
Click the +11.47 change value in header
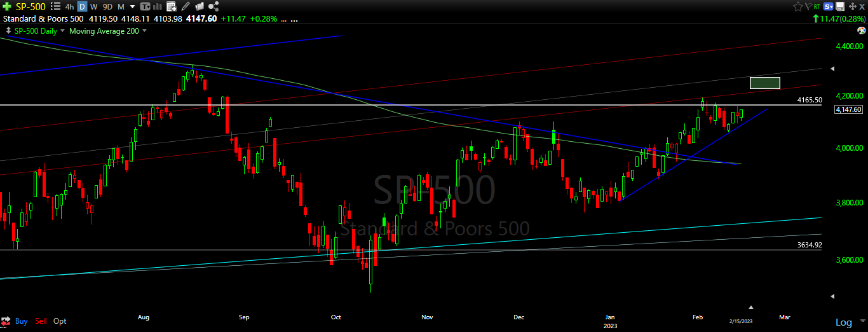click(233, 19)
